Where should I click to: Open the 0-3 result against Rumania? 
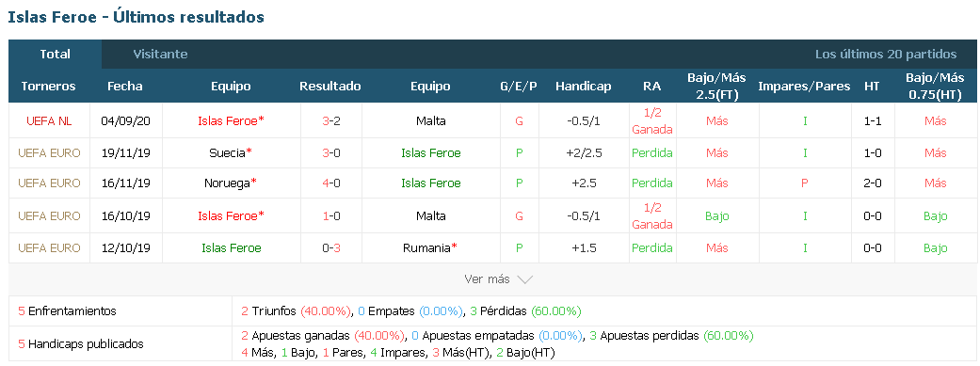(x=331, y=248)
